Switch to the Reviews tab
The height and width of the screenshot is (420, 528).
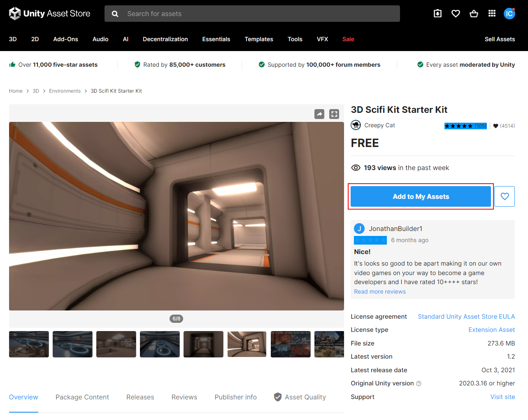click(x=184, y=397)
